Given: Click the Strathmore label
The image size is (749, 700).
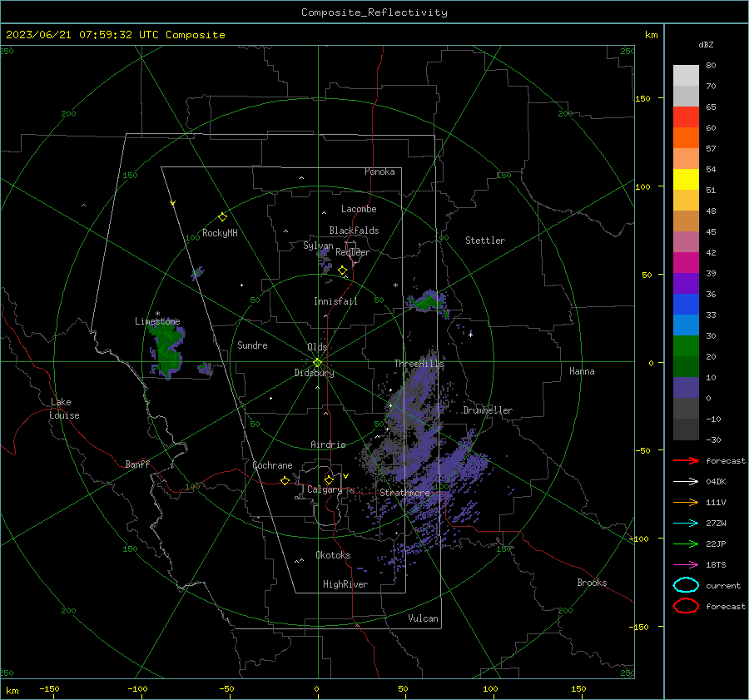Looking at the screenshot, I should [x=404, y=493].
